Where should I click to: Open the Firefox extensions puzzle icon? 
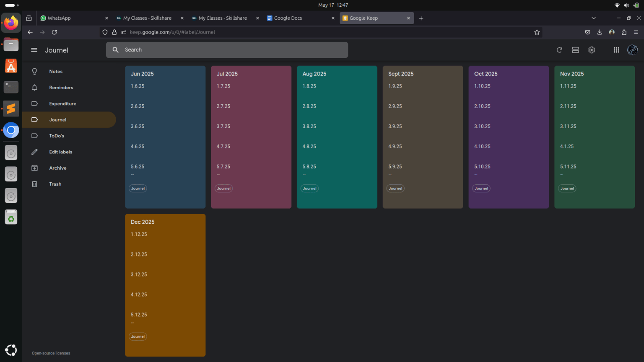click(x=624, y=32)
